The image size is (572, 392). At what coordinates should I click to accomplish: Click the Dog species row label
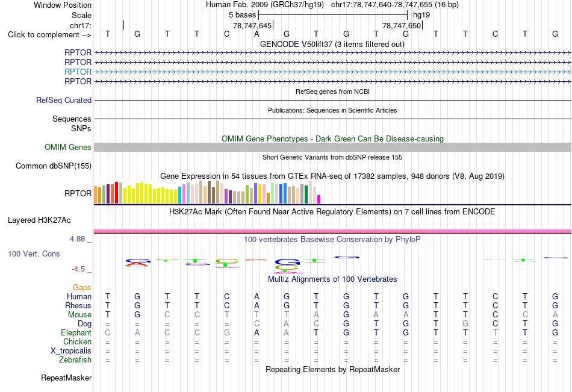84,324
